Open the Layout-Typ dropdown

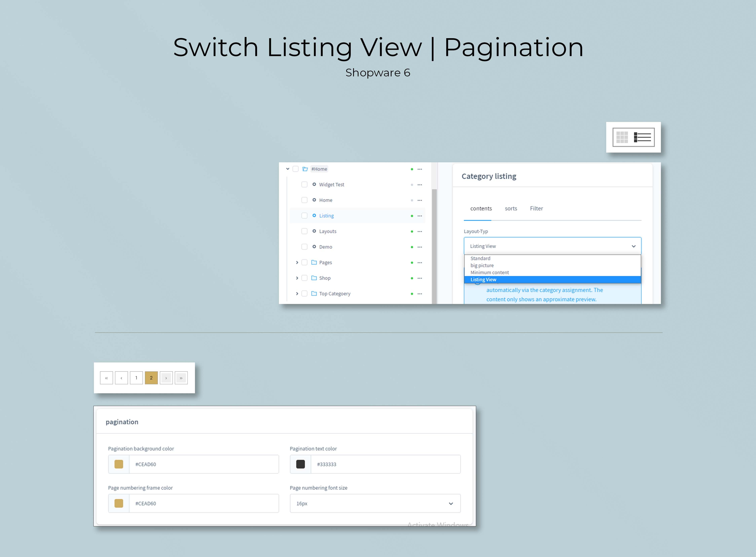552,246
